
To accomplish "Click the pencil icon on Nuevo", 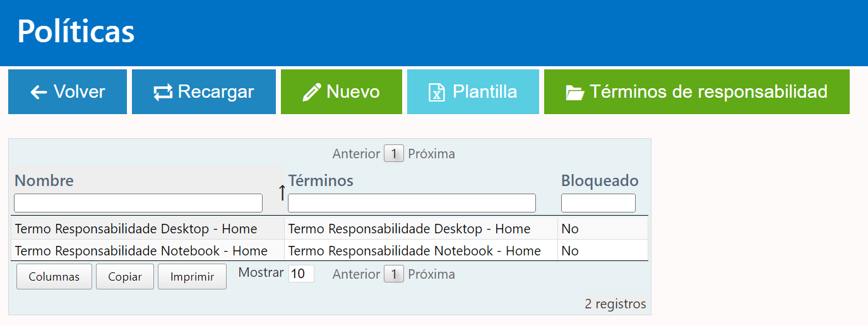I will 312,93.
